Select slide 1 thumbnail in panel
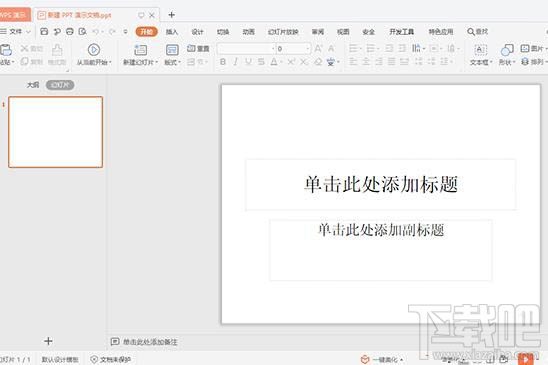548x365 pixels. (56, 132)
